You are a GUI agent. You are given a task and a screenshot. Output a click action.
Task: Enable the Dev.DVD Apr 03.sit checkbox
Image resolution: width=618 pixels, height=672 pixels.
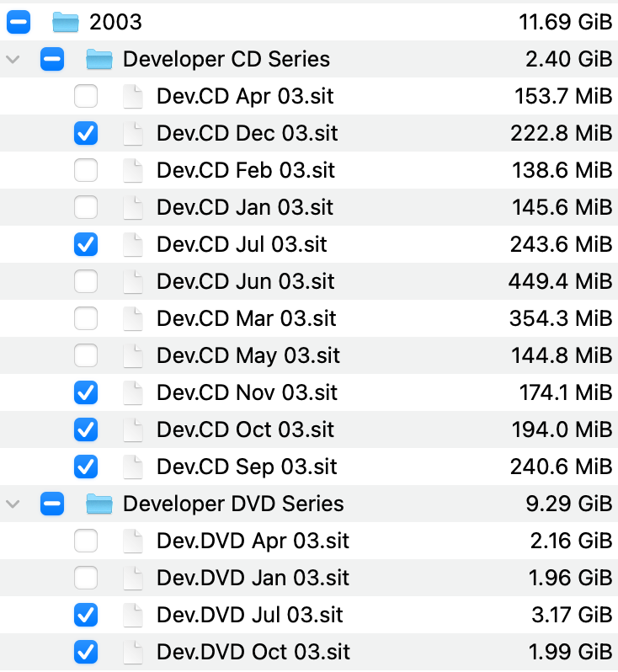pyautogui.click(x=86, y=541)
